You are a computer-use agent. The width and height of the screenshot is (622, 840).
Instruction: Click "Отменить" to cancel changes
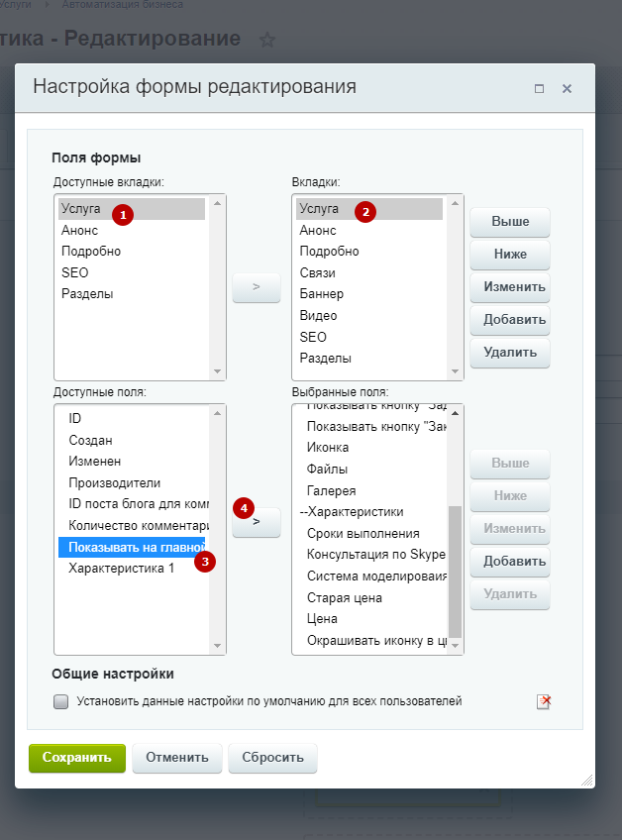click(177, 759)
